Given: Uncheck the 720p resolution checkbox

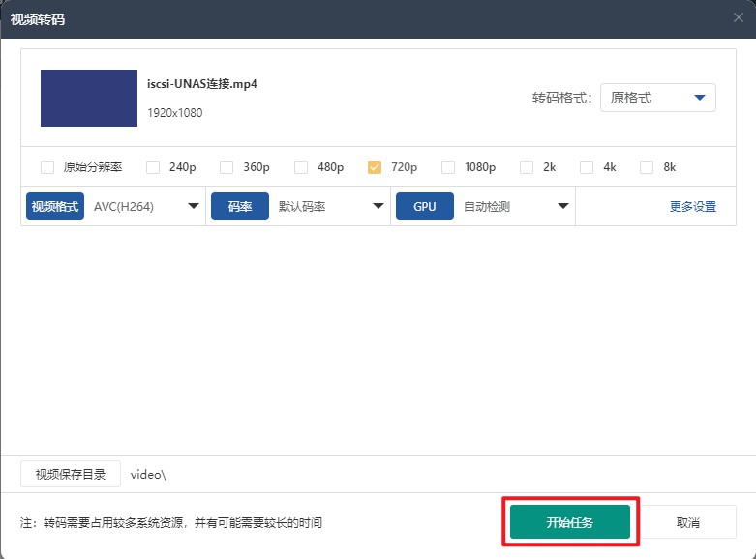Looking at the screenshot, I should coord(375,167).
